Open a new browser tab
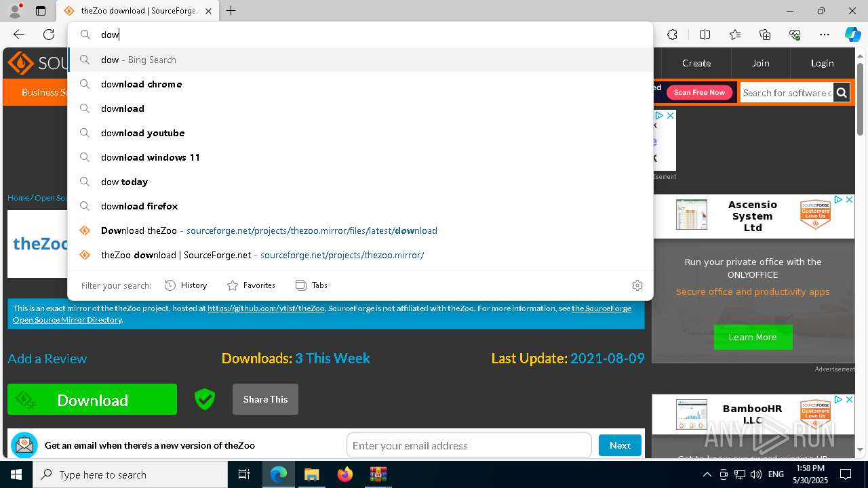 [231, 11]
